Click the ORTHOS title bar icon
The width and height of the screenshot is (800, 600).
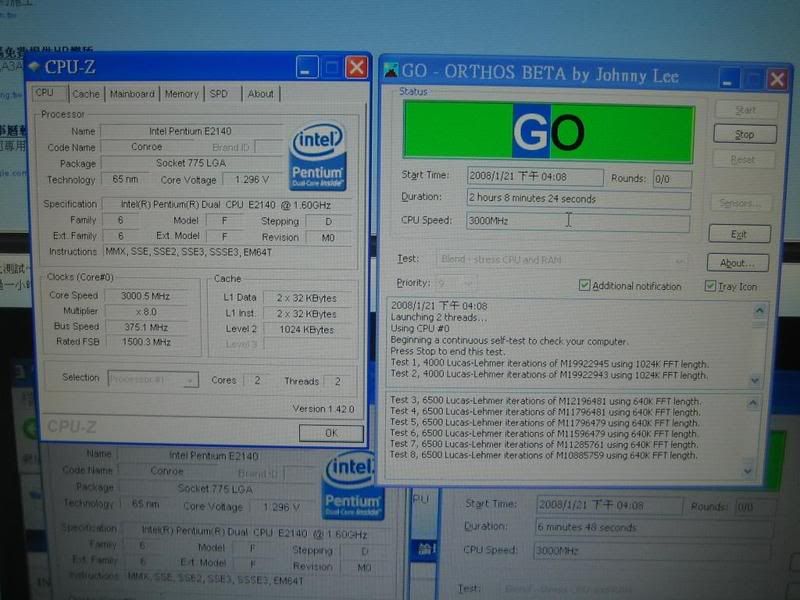pyautogui.click(x=389, y=71)
